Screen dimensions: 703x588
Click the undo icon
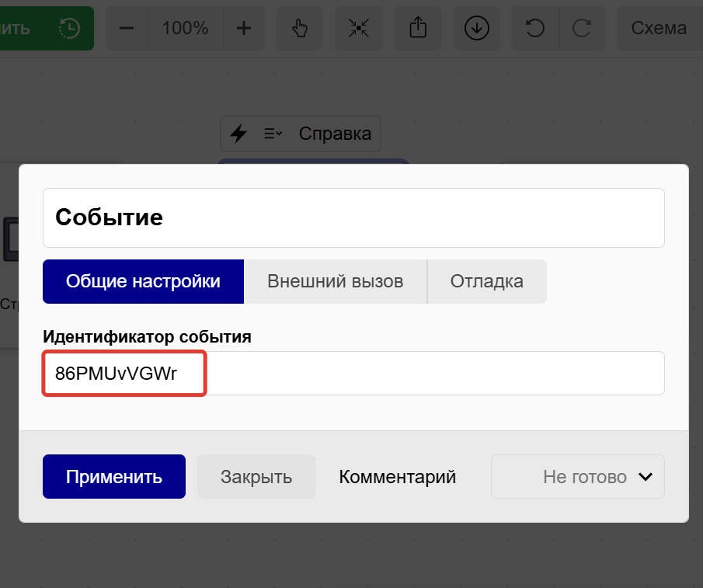click(535, 28)
